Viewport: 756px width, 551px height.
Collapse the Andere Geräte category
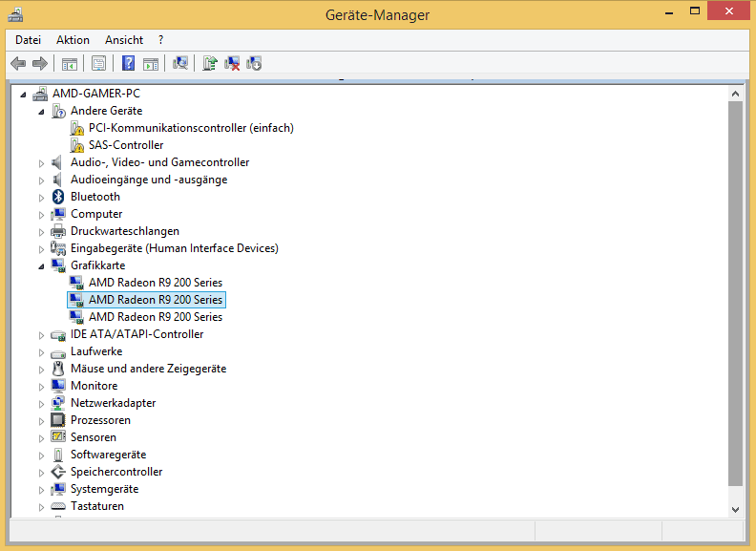click(x=41, y=112)
